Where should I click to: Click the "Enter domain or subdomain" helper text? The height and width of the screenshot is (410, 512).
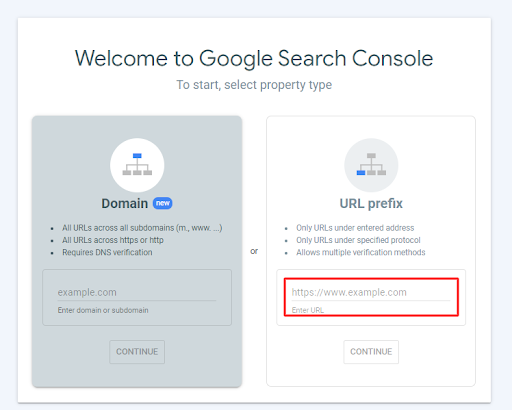pos(103,310)
